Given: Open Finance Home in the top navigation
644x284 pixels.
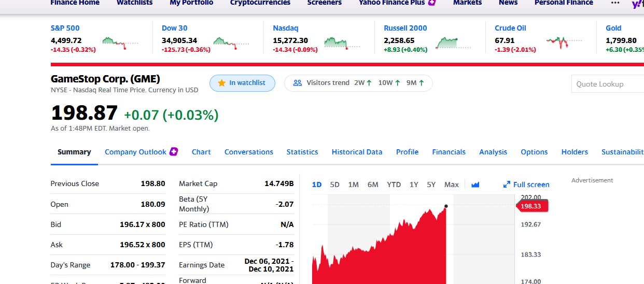Looking at the screenshot, I should point(75,3).
